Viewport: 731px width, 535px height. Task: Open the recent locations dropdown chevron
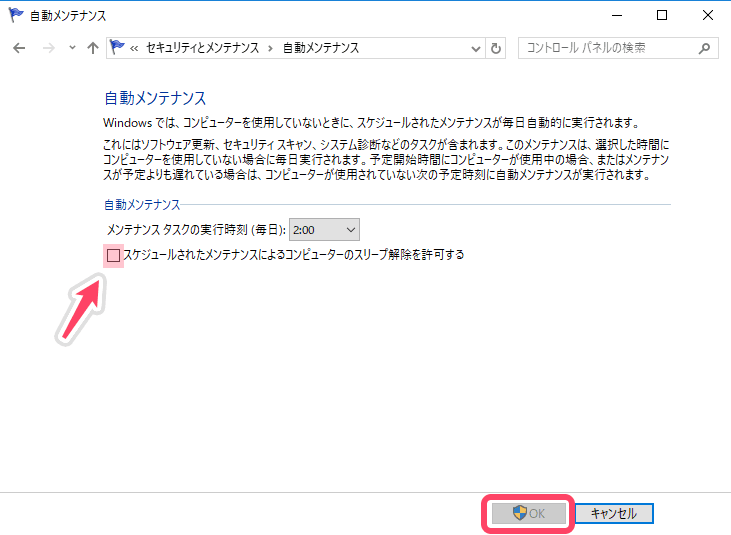tap(72, 48)
